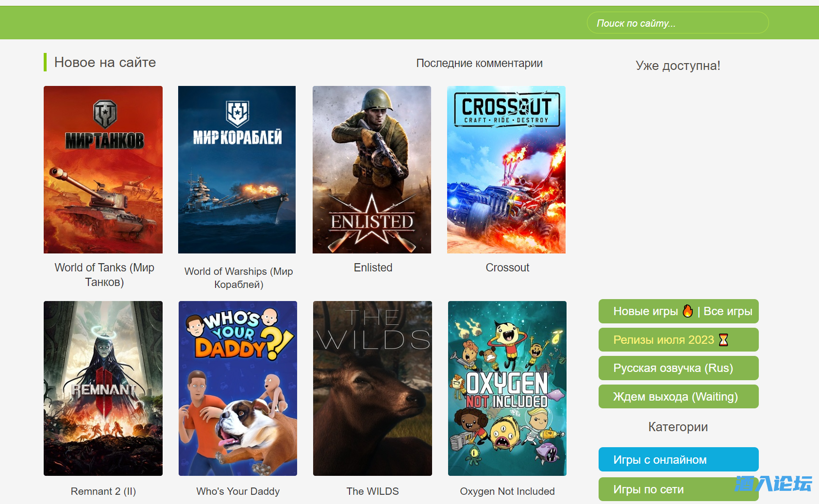Open The WILDS cover image
Viewport: 819px width, 504px height.
tap(372, 388)
